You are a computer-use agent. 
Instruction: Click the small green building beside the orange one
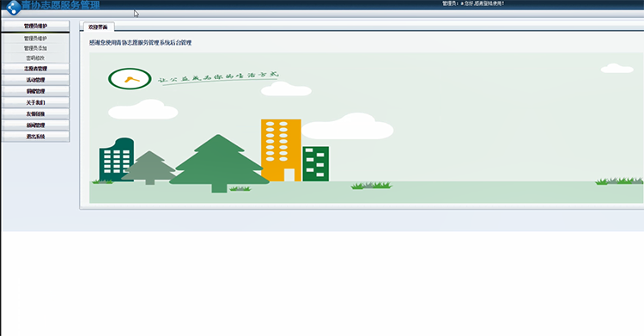[x=315, y=163]
